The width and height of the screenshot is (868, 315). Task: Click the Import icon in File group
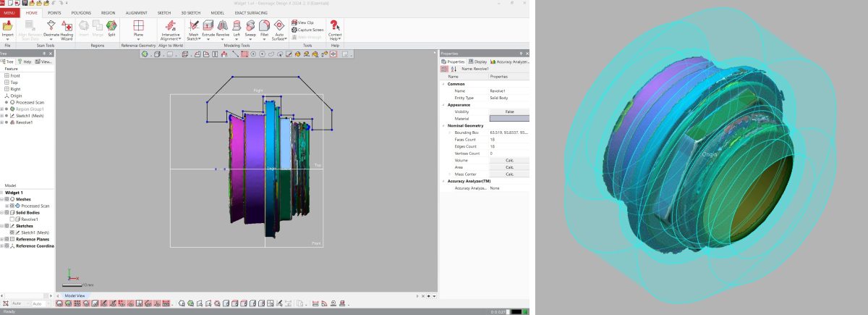pyautogui.click(x=7, y=25)
